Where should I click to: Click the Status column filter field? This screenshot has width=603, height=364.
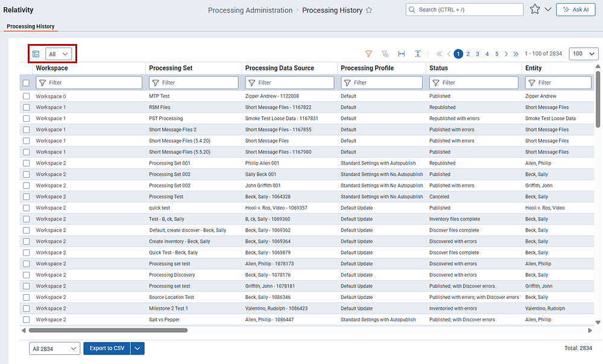coord(474,83)
